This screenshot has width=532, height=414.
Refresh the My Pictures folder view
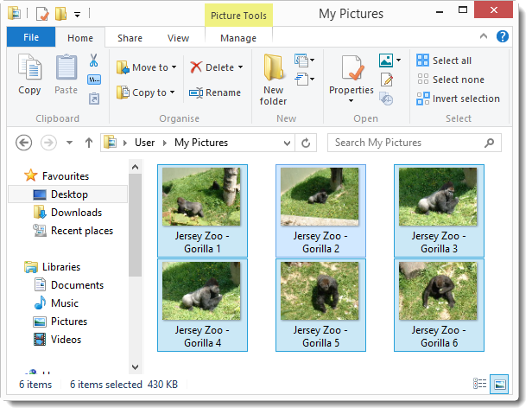(307, 143)
